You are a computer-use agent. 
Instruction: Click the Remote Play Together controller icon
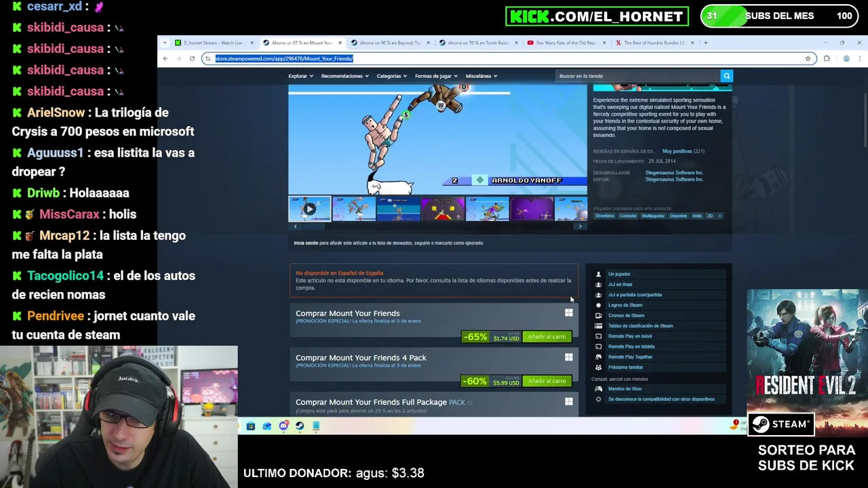598,357
